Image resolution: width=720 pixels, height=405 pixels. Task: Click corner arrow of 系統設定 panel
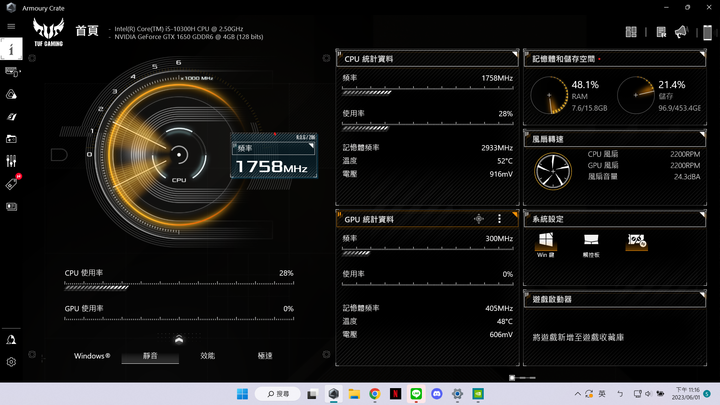pyautogui.click(x=702, y=214)
